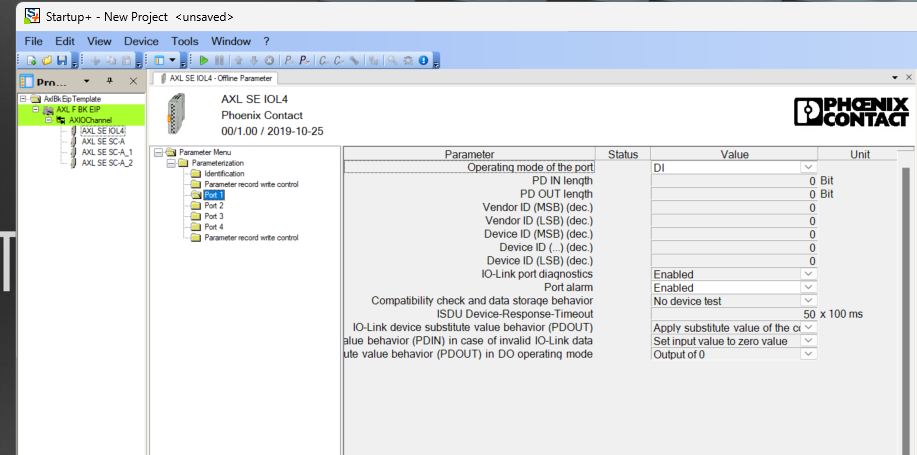Close the Project panel with its X

(133, 81)
